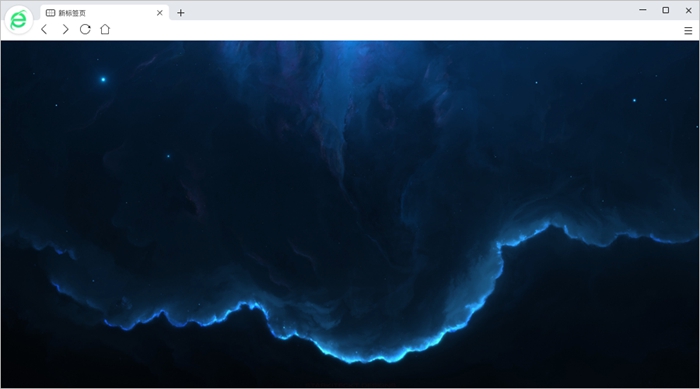Reload the page with the refresh icon
Image resolution: width=700 pixels, height=389 pixels.
[x=85, y=29]
